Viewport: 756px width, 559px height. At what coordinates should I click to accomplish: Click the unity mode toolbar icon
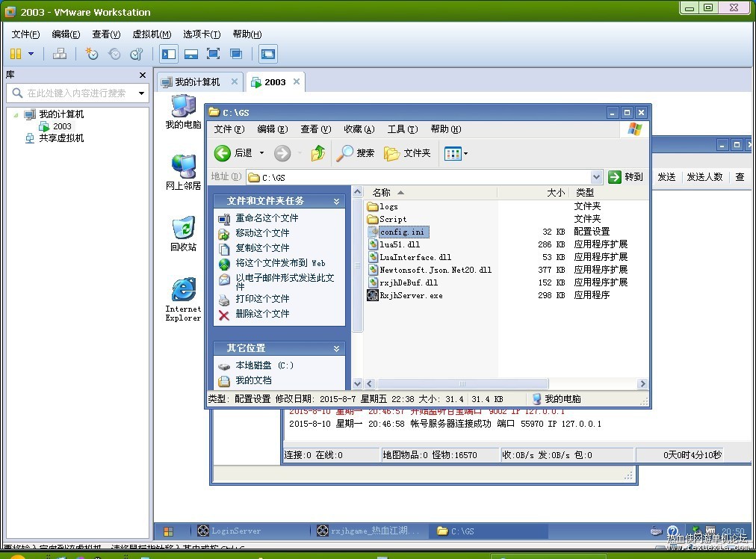(x=236, y=54)
